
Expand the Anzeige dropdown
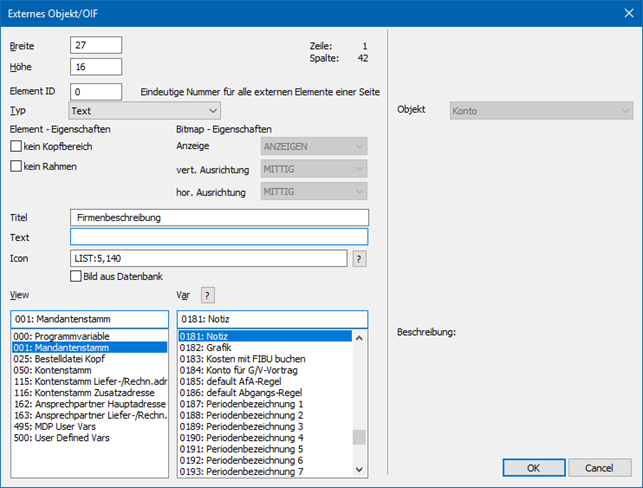[x=313, y=147]
